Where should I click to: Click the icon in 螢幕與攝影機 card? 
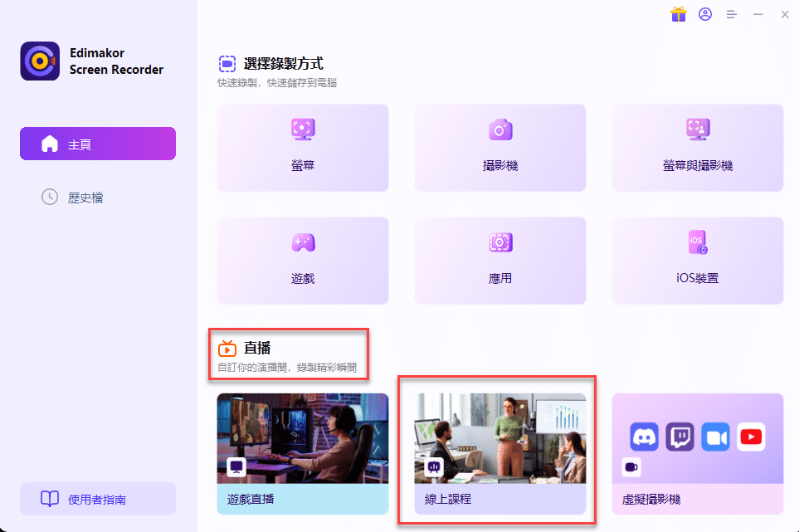[x=698, y=129]
